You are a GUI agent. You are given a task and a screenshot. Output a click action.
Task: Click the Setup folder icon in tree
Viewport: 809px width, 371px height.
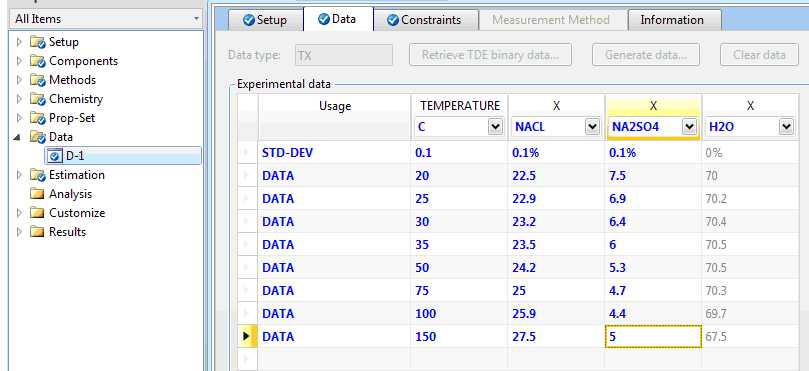[x=38, y=42]
